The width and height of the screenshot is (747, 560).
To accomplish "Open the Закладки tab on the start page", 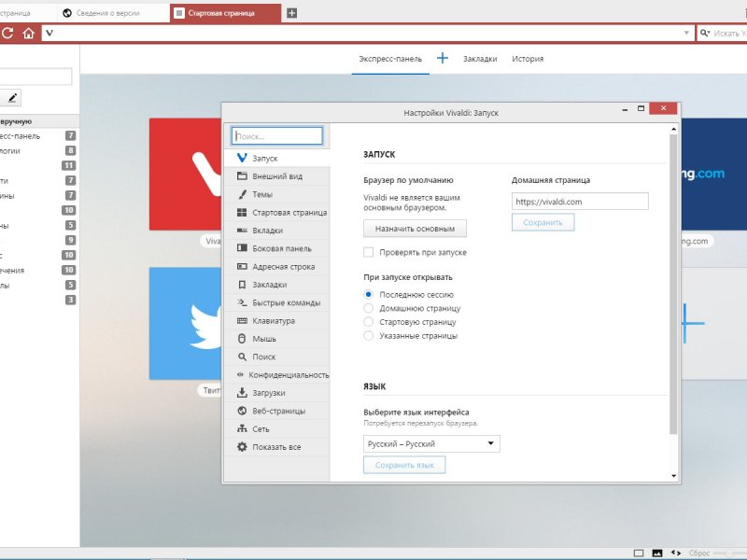I will [480, 59].
